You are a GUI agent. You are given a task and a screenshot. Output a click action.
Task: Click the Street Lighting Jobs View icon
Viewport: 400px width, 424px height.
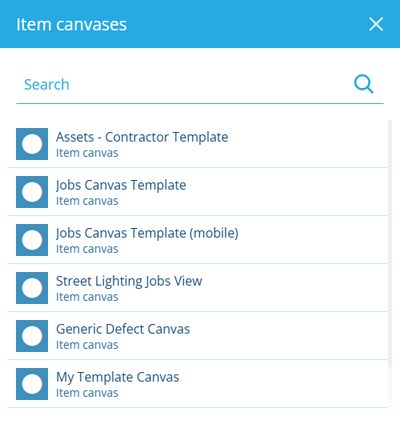point(32,288)
